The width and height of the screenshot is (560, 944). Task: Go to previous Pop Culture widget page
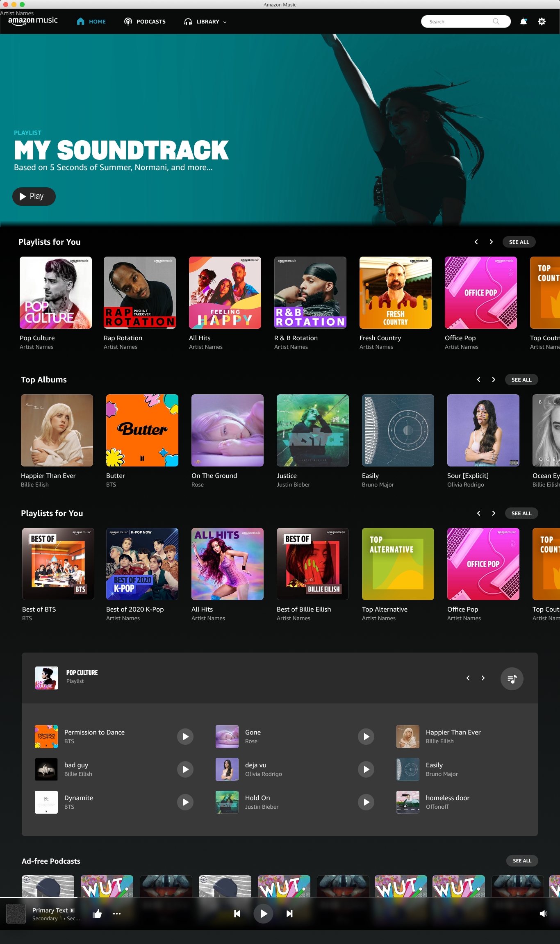[468, 678]
